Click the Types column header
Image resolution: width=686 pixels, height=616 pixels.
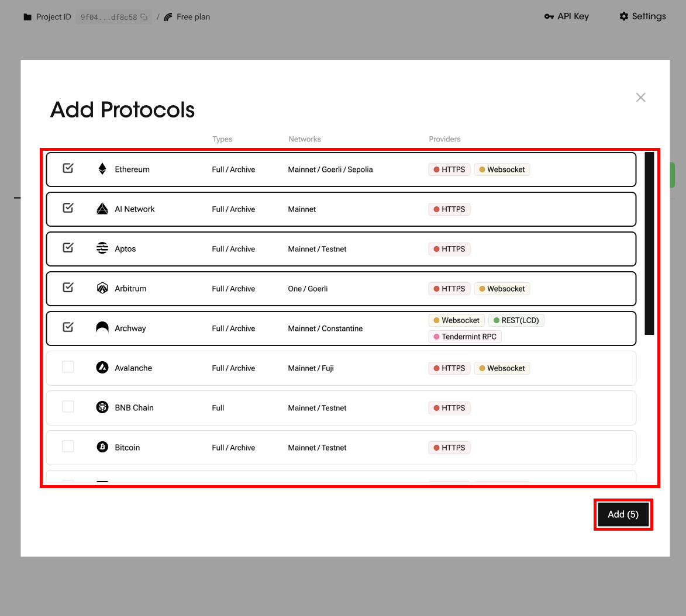pyautogui.click(x=222, y=140)
